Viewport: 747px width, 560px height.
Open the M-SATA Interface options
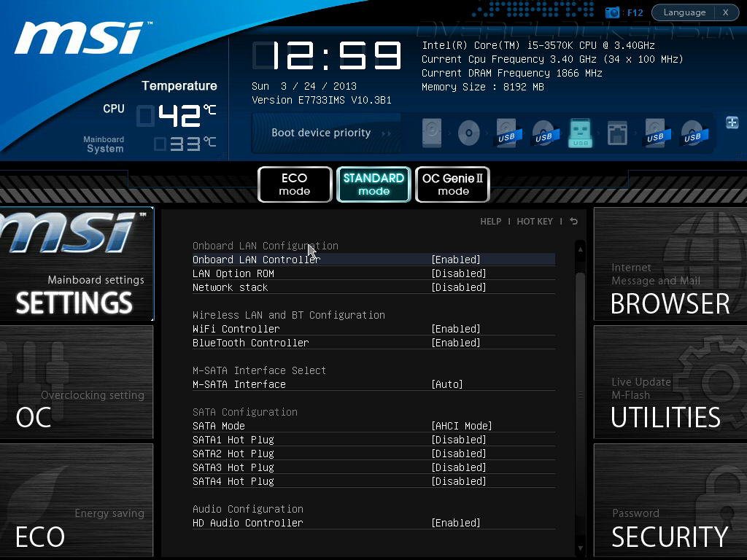coord(373,384)
